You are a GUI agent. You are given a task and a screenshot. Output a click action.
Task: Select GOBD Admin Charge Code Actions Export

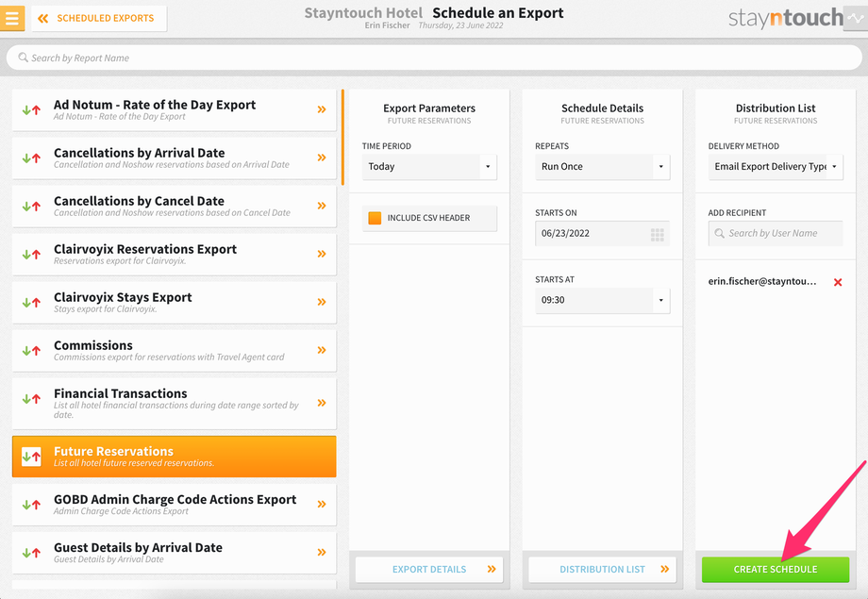pos(174,505)
